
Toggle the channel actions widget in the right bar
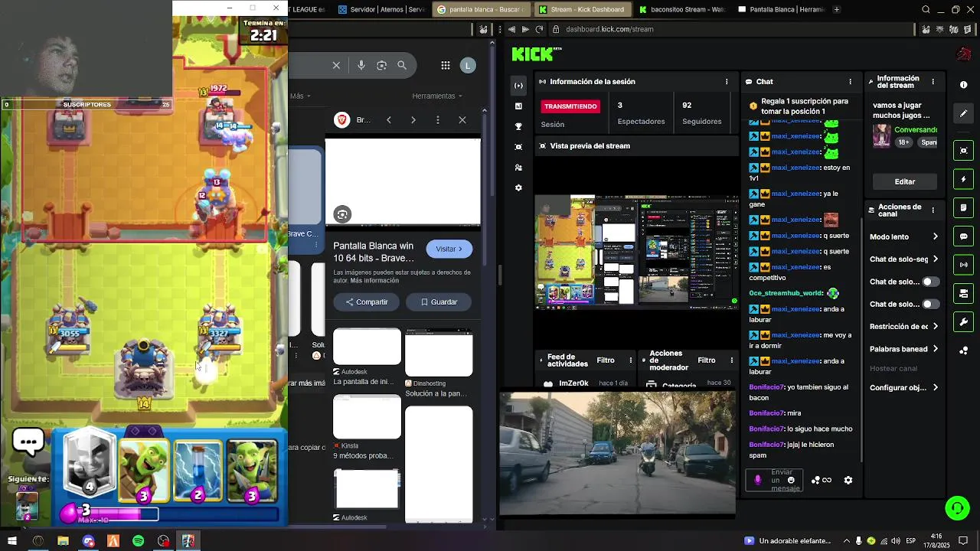coord(963,293)
